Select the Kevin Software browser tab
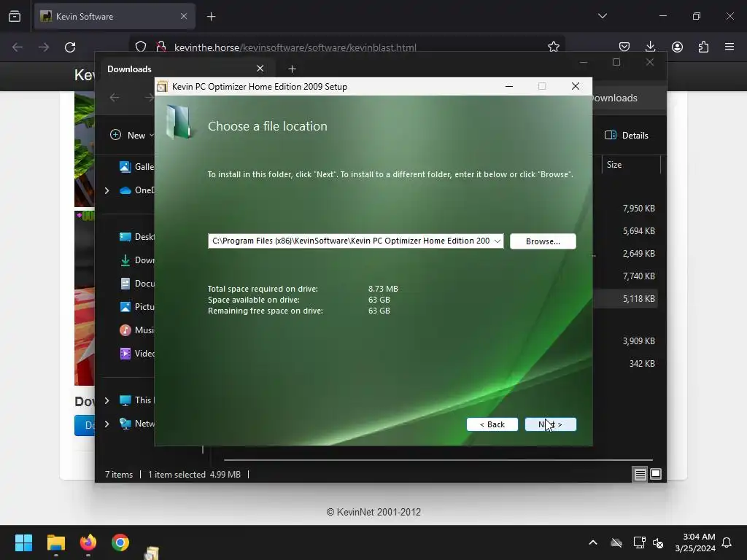 pyautogui.click(x=115, y=17)
